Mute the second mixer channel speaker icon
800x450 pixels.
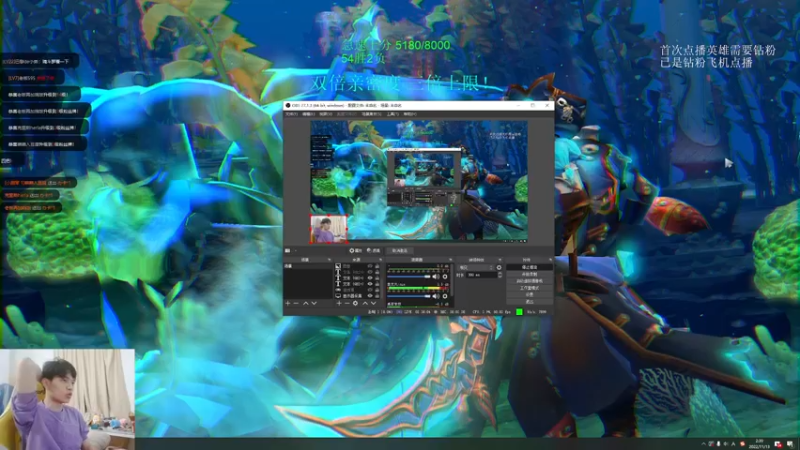coord(436,296)
